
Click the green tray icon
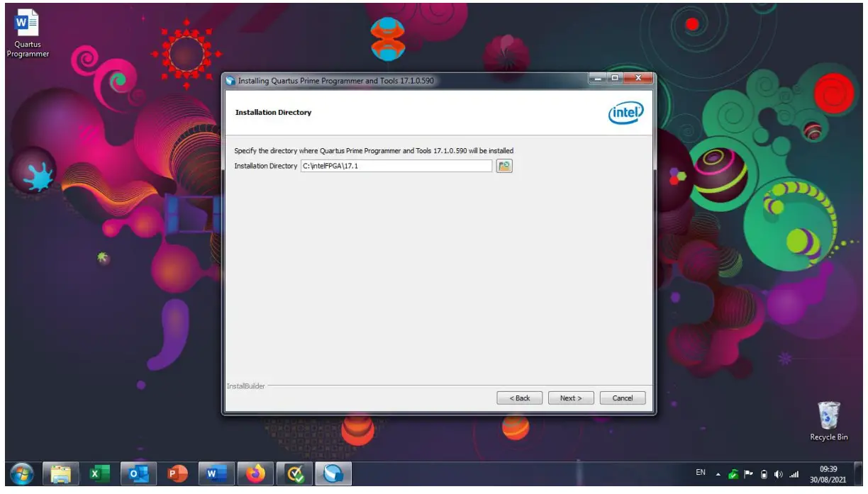[x=733, y=474]
